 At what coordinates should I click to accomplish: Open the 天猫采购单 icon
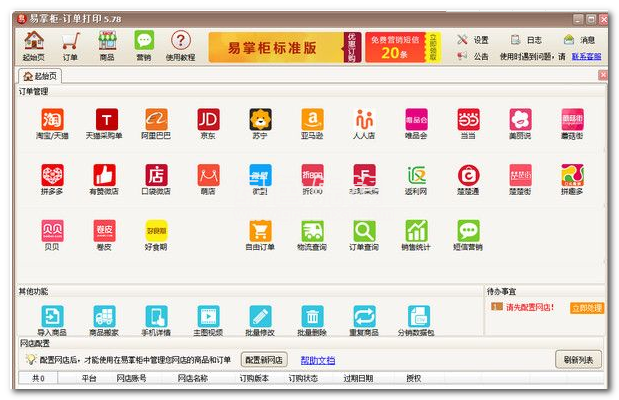click(107, 120)
